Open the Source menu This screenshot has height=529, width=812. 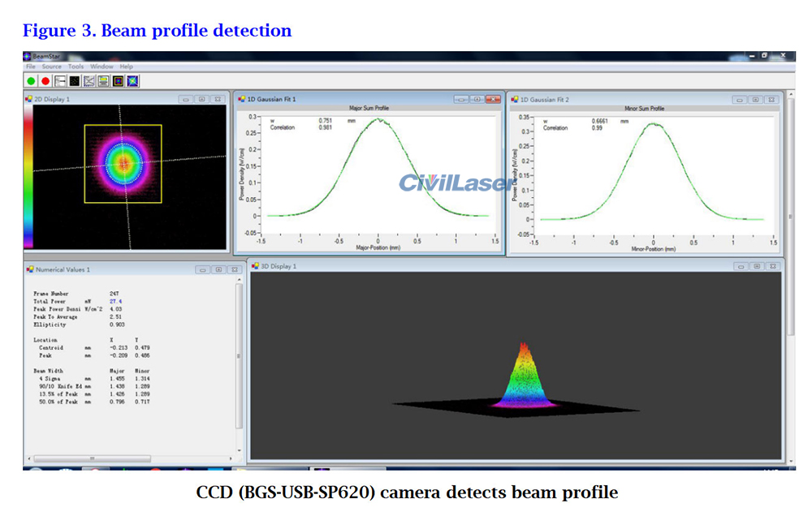pyautogui.click(x=52, y=67)
